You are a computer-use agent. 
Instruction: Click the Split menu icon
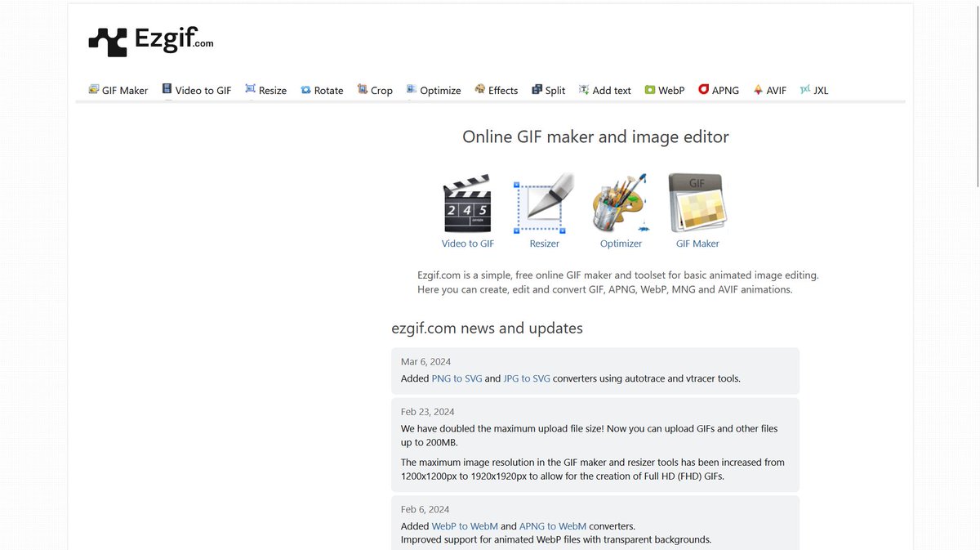(x=537, y=89)
